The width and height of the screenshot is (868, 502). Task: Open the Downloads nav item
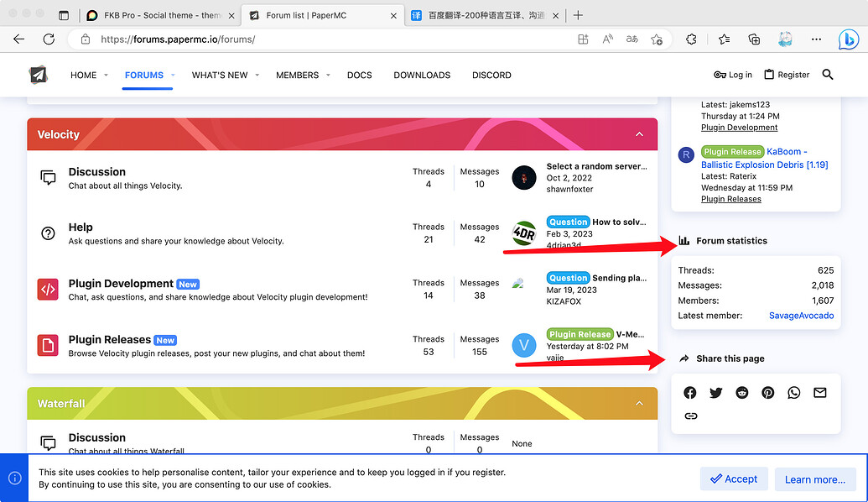422,76
